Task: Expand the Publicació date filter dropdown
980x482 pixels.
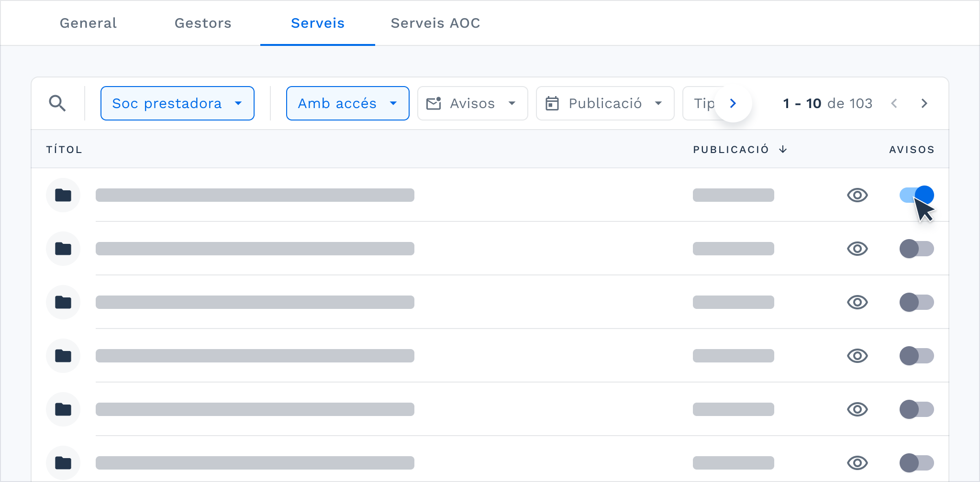Action: point(605,103)
